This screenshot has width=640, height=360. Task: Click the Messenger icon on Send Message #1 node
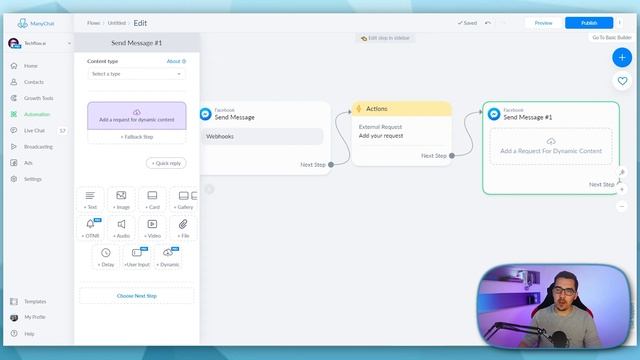pos(494,114)
